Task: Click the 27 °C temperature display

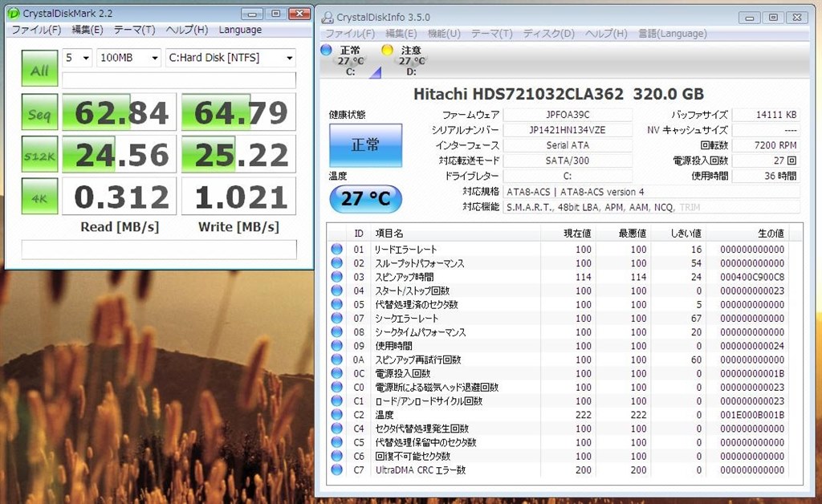Action: (365, 199)
